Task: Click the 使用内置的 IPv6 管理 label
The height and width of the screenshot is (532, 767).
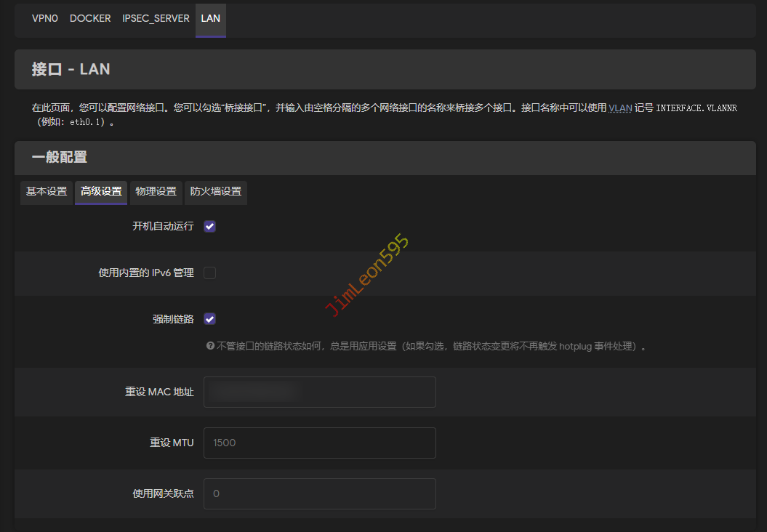Action: click(146, 273)
